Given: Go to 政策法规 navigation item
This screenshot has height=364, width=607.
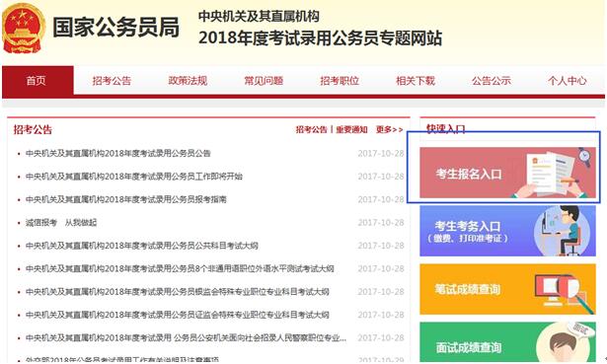Looking at the screenshot, I should click(x=188, y=81).
